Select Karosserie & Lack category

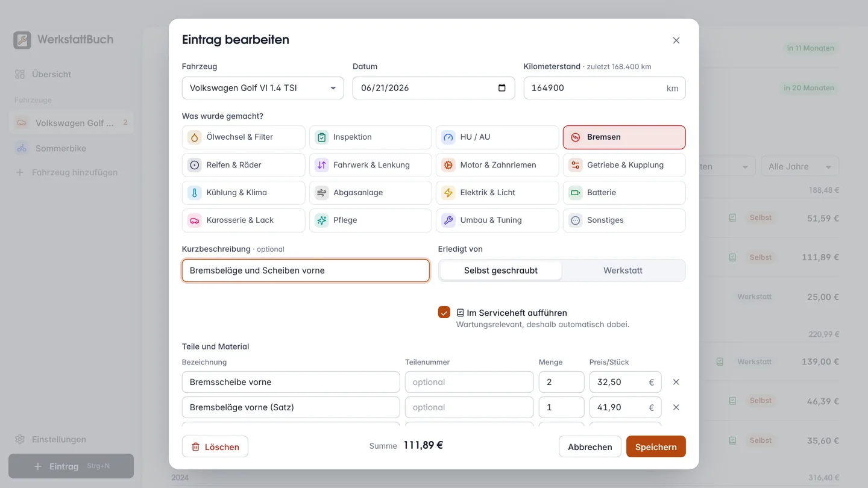pos(244,221)
